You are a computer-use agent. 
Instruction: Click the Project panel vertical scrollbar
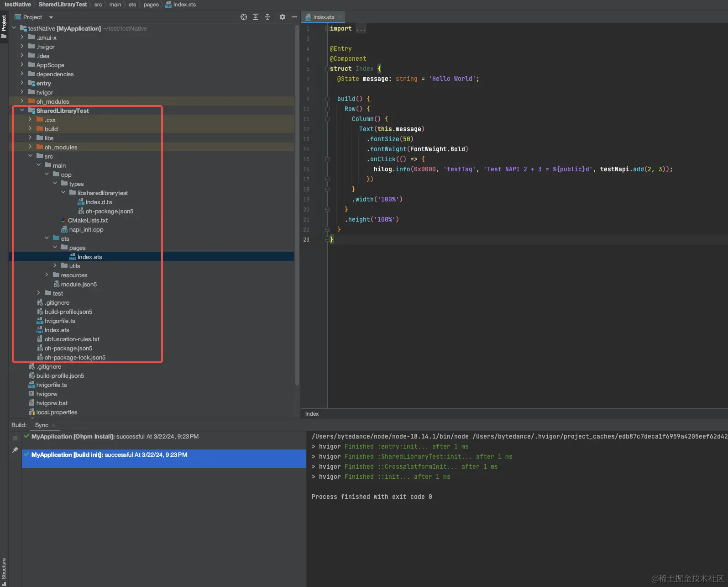point(297,205)
